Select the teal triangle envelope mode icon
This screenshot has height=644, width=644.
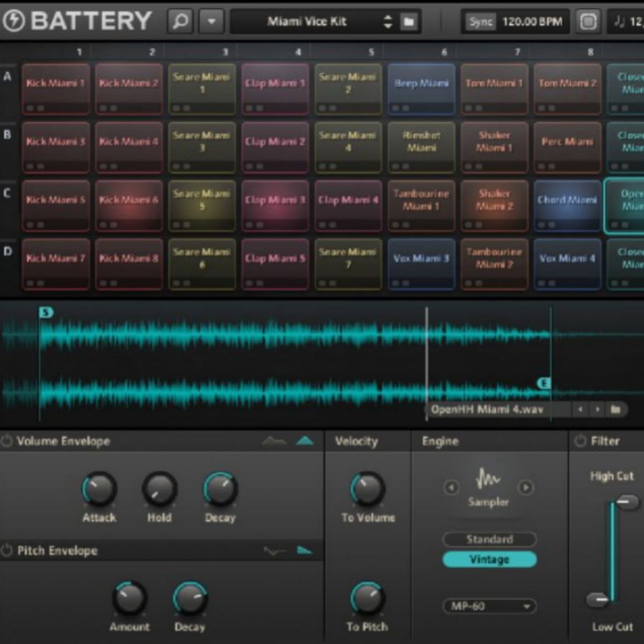[305, 441]
